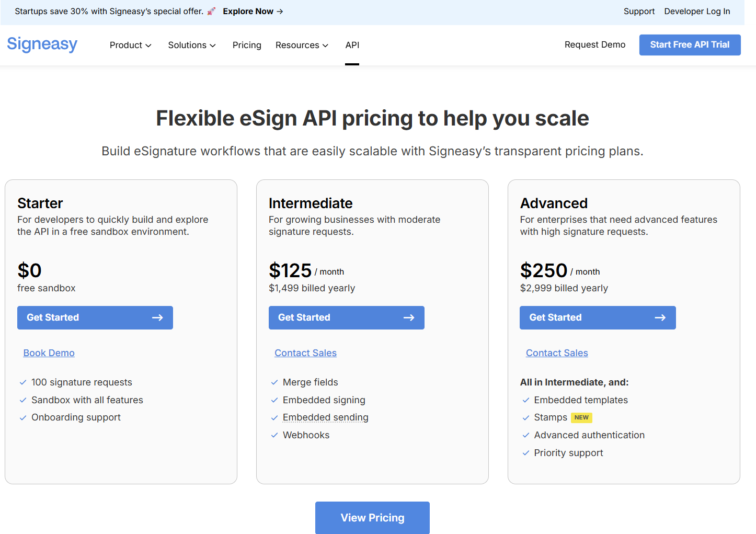The image size is (756, 534).
Task: Click the View Pricing button
Action: [372, 518]
